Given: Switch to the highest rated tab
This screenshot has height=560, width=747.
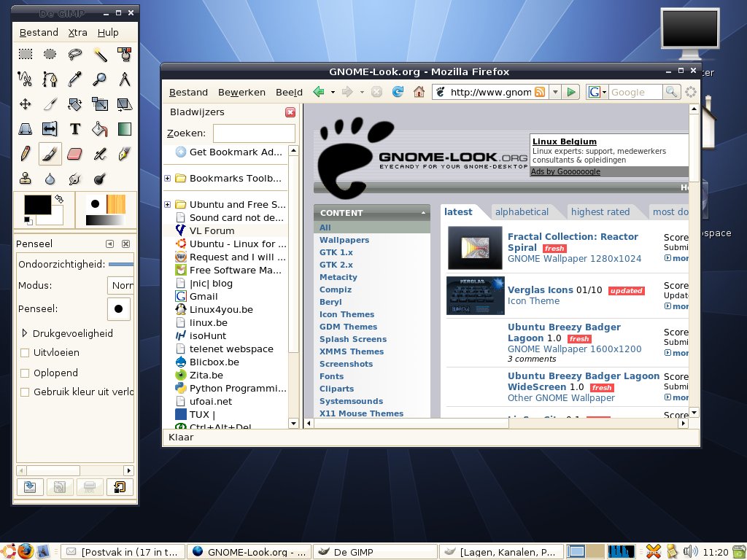Looking at the screenshot, I should (x=600, y=212).
